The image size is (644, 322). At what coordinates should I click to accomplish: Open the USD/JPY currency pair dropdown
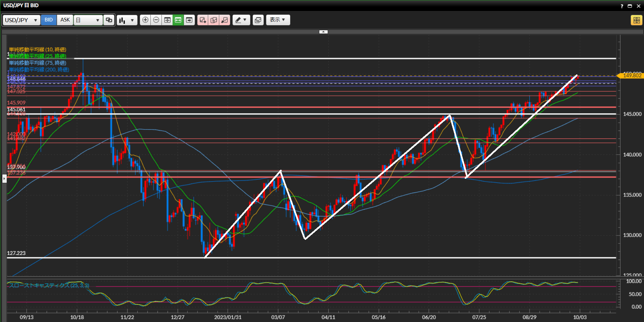click(21, 20)
